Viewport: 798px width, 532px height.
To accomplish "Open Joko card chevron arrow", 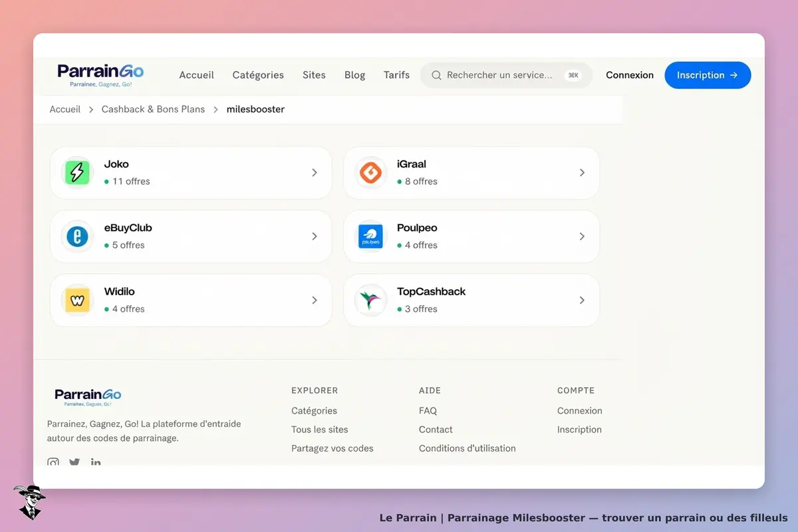I will [315, 173].
